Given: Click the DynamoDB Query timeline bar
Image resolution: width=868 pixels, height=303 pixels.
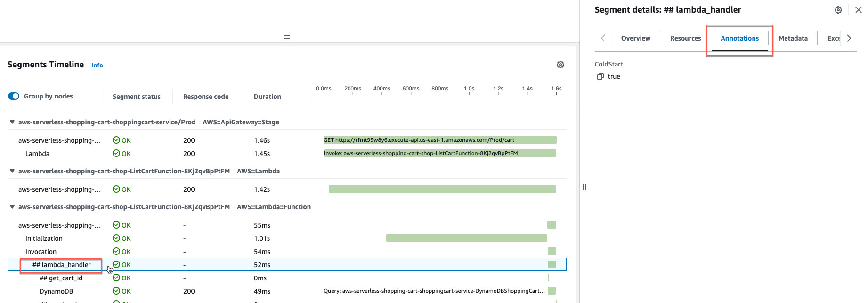Looking at the screenshot, I should 552,291.
